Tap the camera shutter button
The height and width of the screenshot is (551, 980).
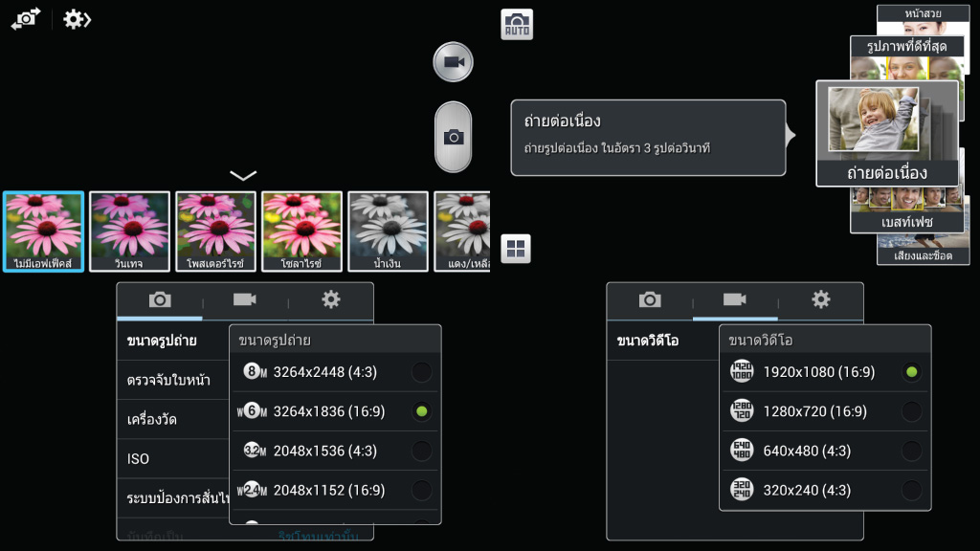[x=453, y=137]
